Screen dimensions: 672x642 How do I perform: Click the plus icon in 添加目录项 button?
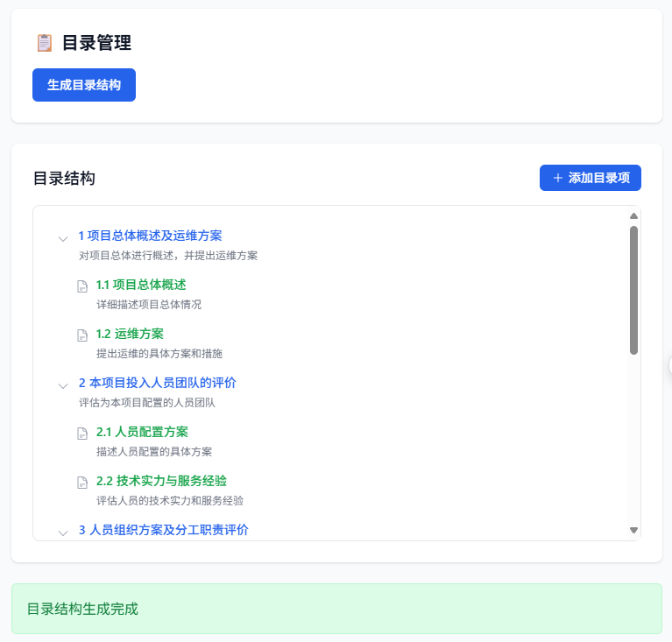click(x=557, y=178)
